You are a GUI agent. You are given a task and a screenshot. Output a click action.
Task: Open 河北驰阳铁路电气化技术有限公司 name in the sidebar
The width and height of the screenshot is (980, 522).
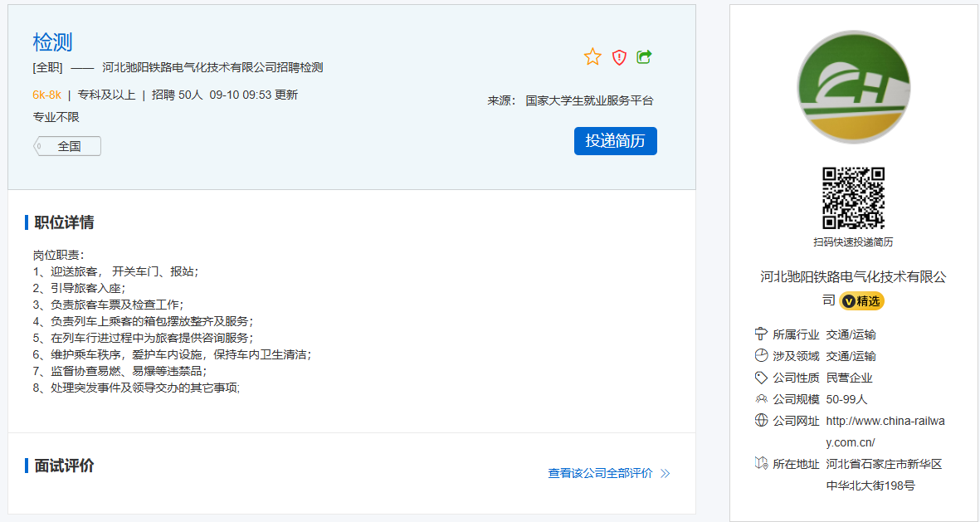click(x=853, y=277)
